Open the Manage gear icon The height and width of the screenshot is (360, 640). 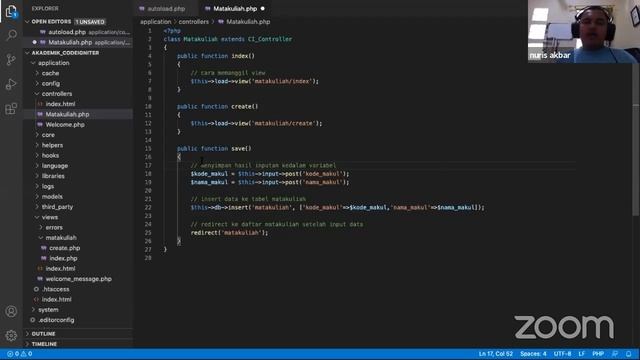click(11, 336)
